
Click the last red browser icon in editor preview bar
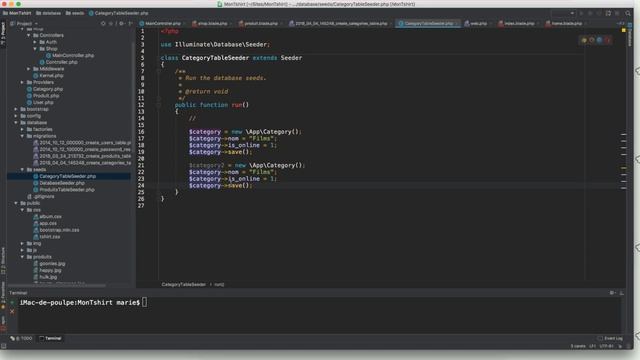(x=608, y=40)
